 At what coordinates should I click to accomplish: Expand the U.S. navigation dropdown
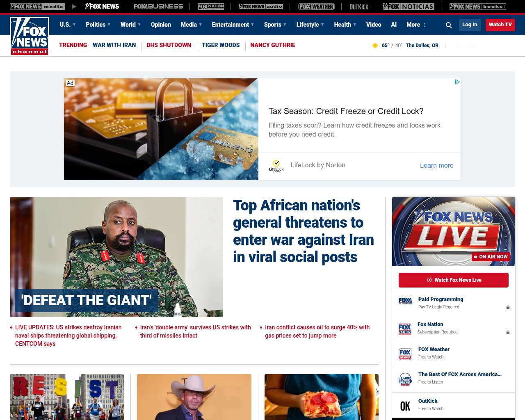pyautogui.click(x=68, y=25)
